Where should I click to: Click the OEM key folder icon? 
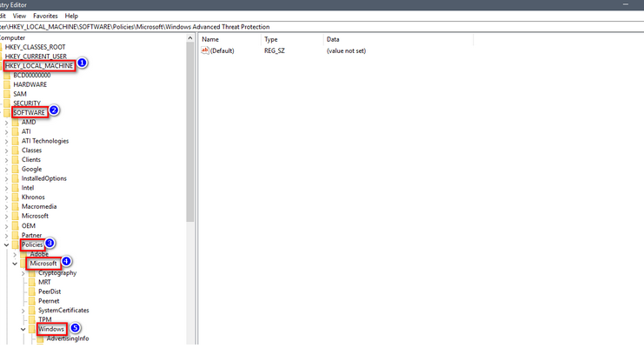[15, 226]
